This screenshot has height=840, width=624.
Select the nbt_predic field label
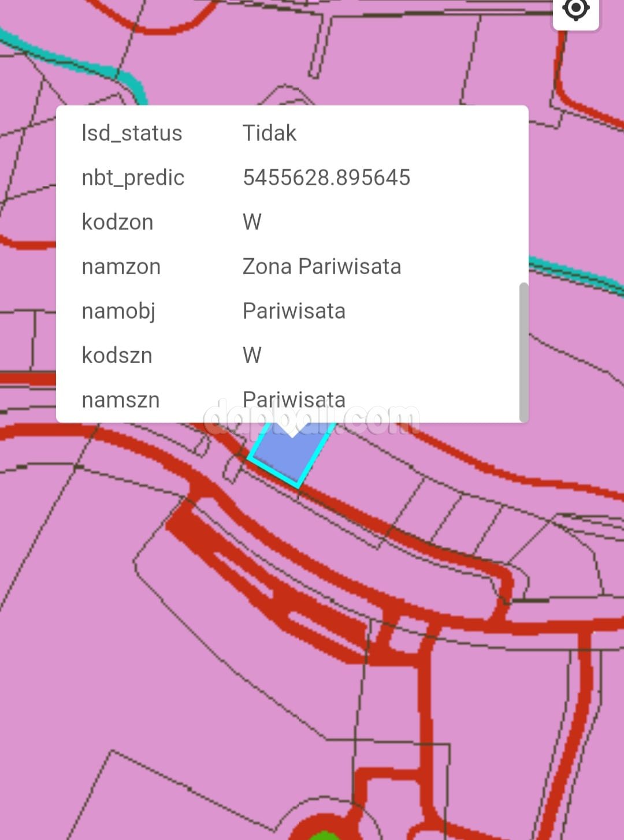click(x=133, y=178)
